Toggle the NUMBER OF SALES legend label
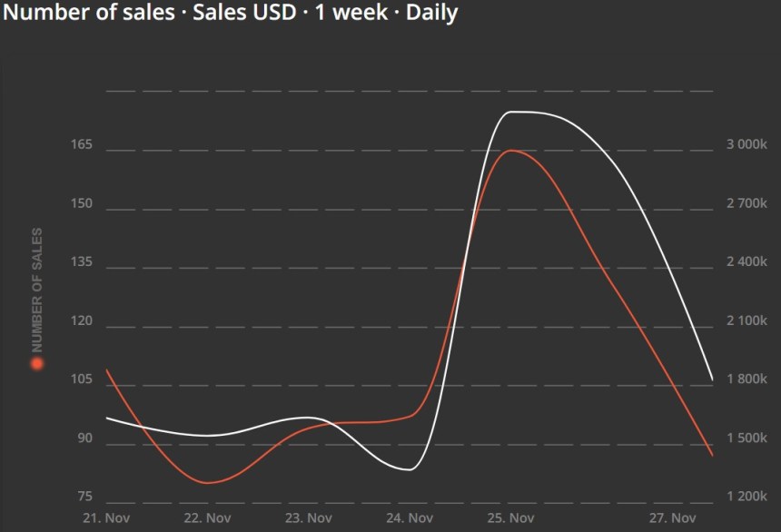This screenshot has height=532, width=781. pos(37,291)
